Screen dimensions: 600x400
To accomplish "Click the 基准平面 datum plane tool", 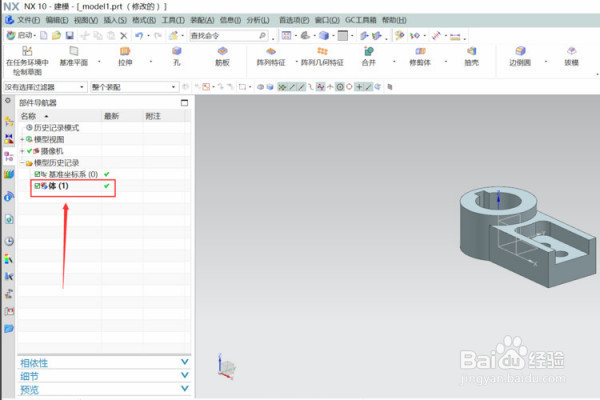I will [73, 56].
